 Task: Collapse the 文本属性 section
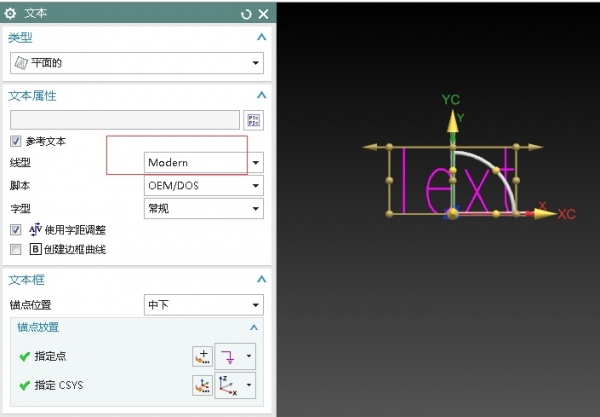pyautogui.click(x=261, y=95)
